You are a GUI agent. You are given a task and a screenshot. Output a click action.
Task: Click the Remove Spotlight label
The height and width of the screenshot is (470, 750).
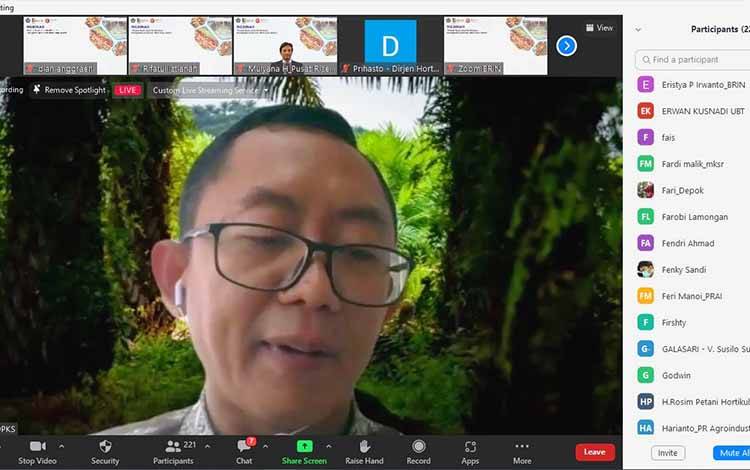point(75,90)
